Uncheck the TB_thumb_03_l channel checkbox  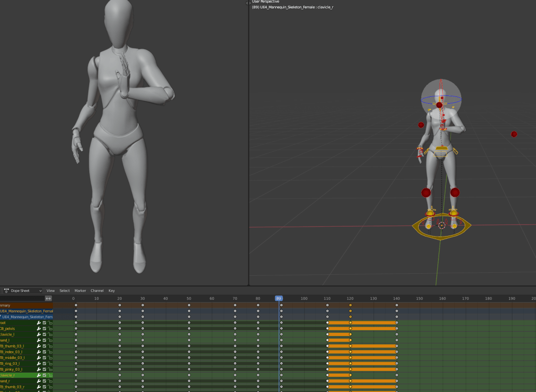coord(45,346)
